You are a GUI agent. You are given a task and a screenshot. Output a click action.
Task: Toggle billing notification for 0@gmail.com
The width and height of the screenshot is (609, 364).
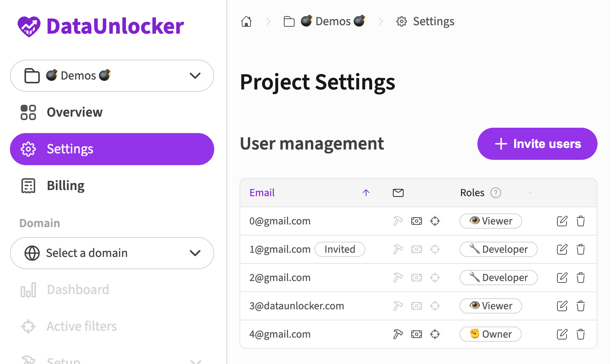417,221
